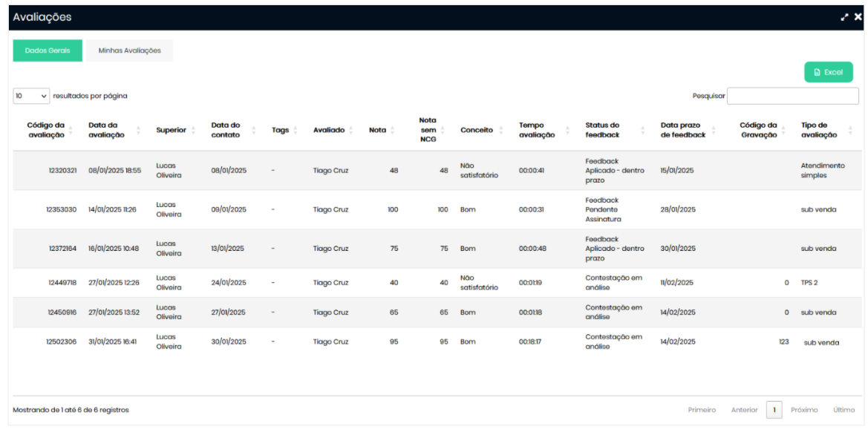868x435 pixels.
Task: Click the Pesquisar search field
Action: click(x=792, y=96)
